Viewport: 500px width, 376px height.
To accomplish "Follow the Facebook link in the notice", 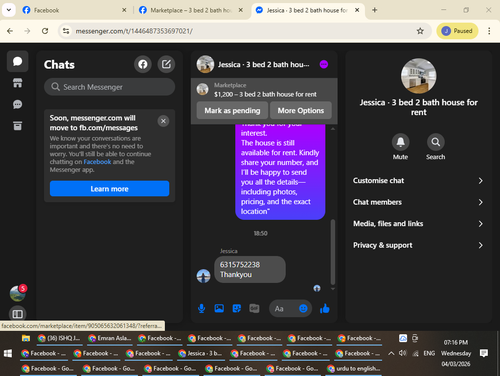I will [97, 162].
